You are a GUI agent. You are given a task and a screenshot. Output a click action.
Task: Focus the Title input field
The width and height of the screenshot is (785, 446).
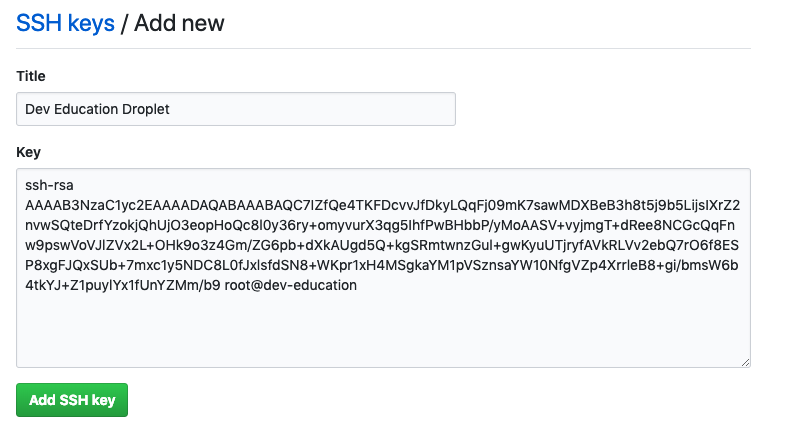tap(236, 109)
